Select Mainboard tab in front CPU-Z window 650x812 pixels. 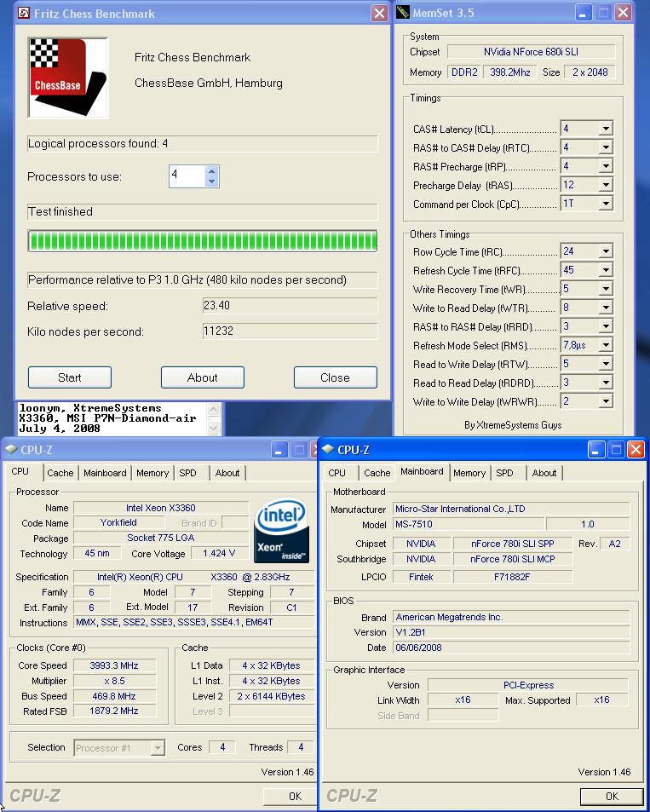(x=422, y=471)
